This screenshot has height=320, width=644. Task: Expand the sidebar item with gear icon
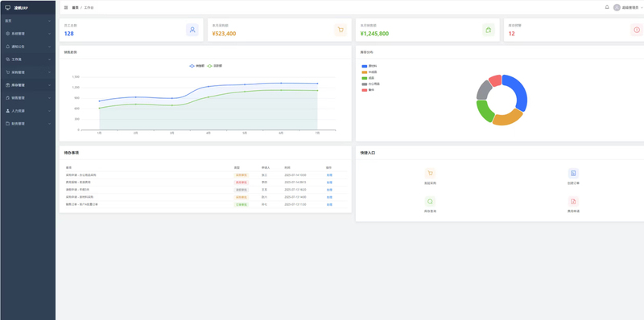tap(28, 34)
